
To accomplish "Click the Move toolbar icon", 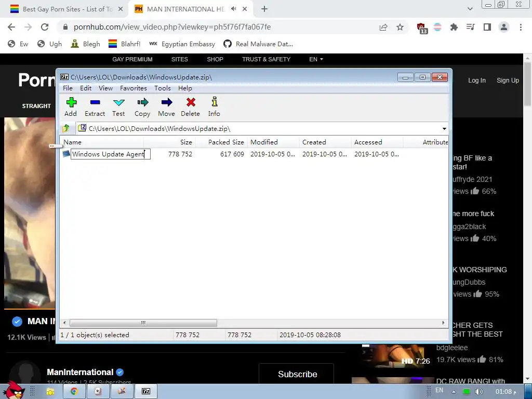I will pos(167,102).
